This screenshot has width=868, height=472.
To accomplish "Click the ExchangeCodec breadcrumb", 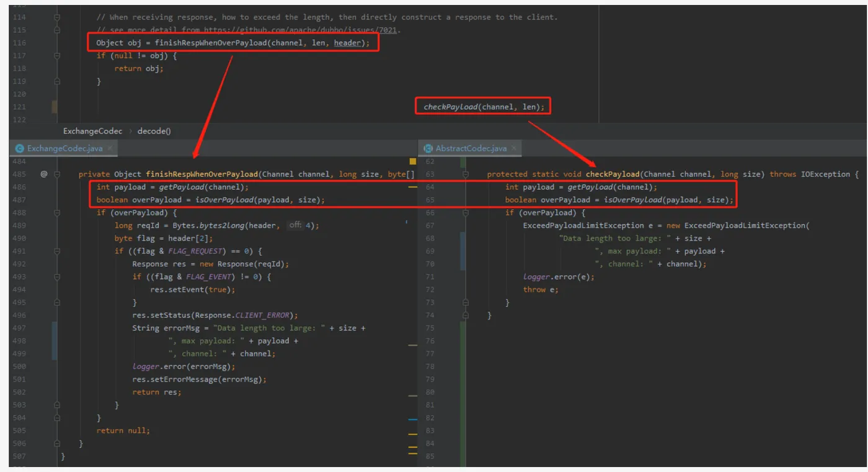I will pos(92,131).
